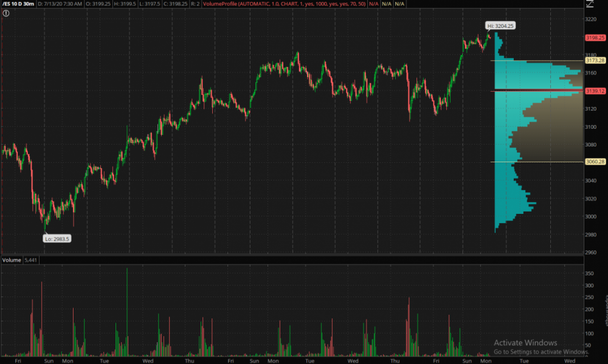Click the info icon below the symbol
This screenshot has height=364, width=608.
click(6, 13)
